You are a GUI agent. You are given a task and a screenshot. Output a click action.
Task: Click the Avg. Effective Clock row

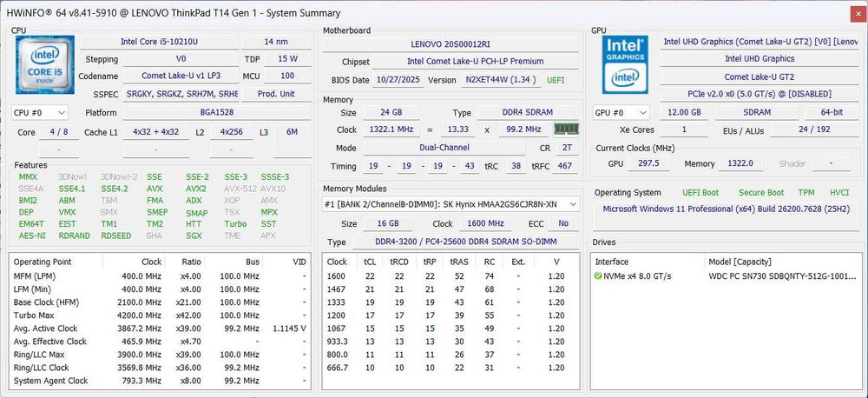[x=160, y=342]
